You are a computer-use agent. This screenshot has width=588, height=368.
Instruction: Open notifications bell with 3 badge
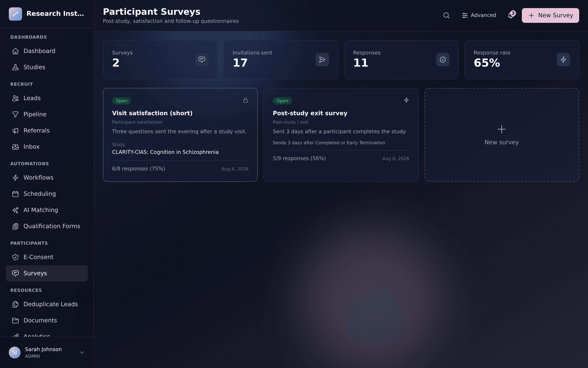pos(511,15)
